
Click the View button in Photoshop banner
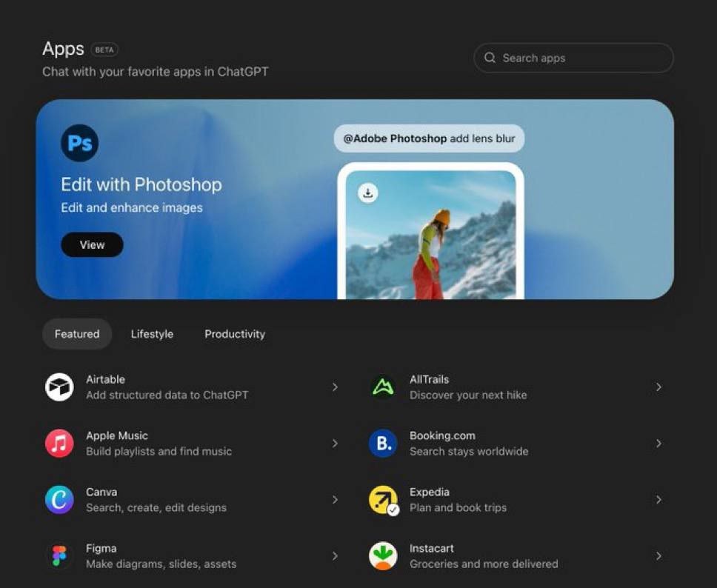click(x=92, y=244)
